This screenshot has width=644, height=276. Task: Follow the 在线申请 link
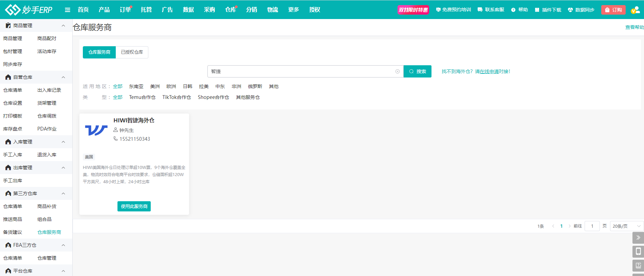pos(489,71)
